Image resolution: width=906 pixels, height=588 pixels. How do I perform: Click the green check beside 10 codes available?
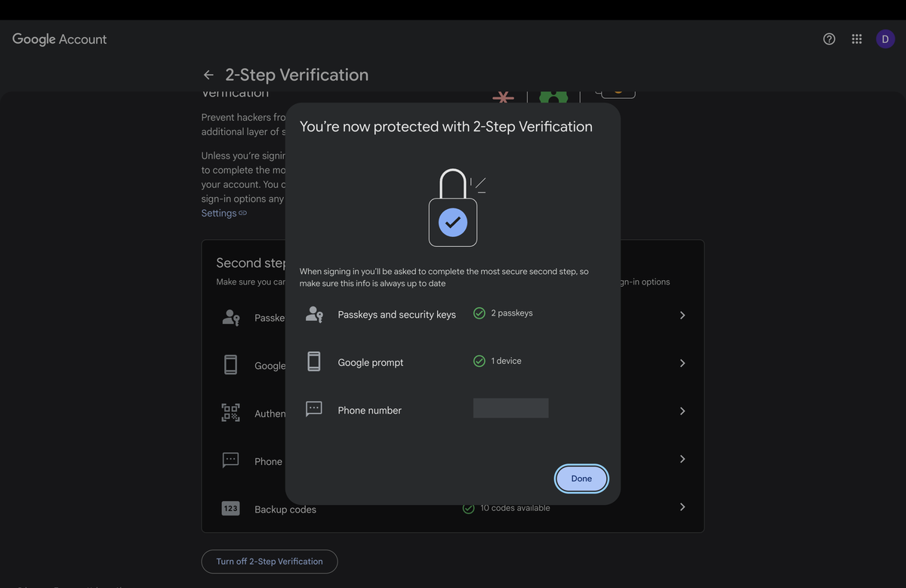point(468,508)
